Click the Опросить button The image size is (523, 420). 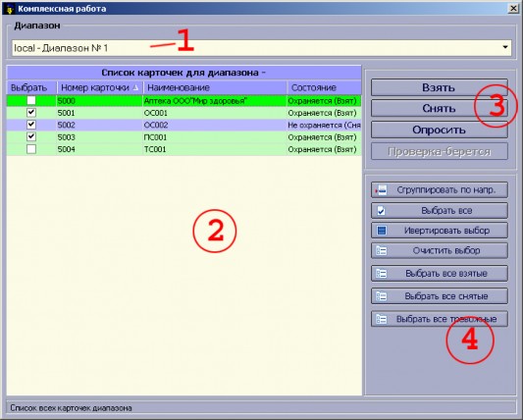pos(440,130)
